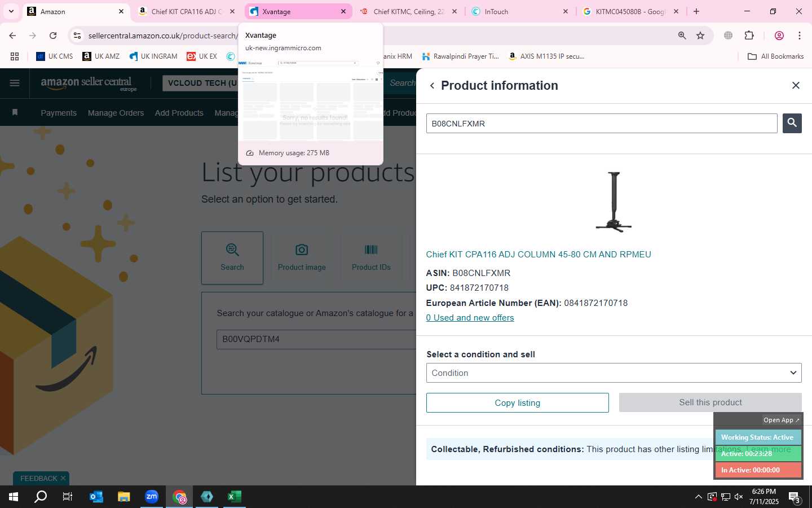
Task: Select the Product image option card
Action: [302, 257]
